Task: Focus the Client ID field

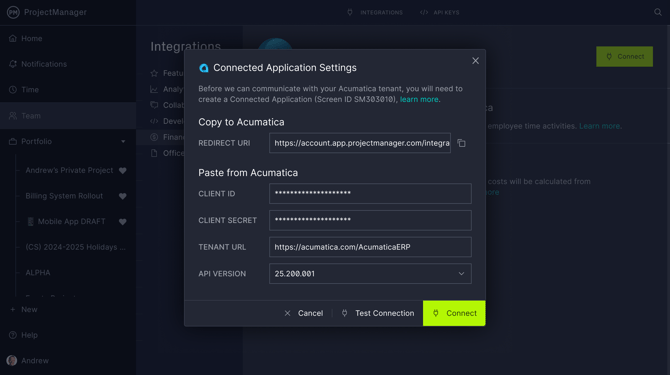Action: (370, 193)
